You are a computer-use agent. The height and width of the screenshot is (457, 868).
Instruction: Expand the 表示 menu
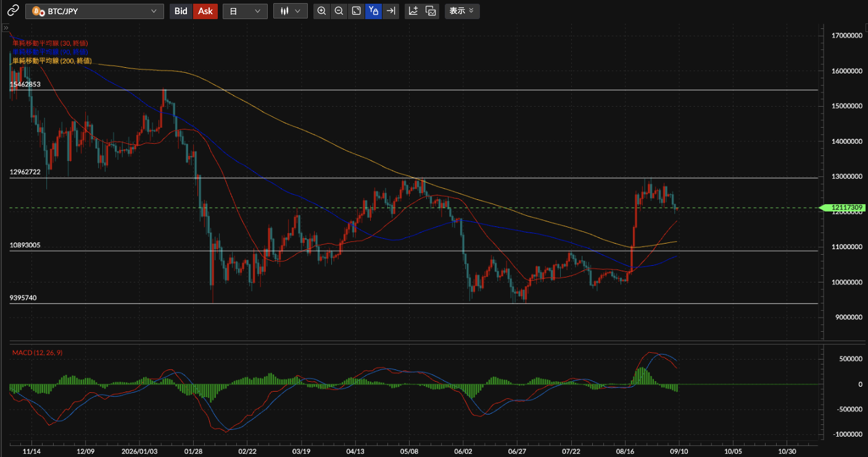click(x=461, y=11)
